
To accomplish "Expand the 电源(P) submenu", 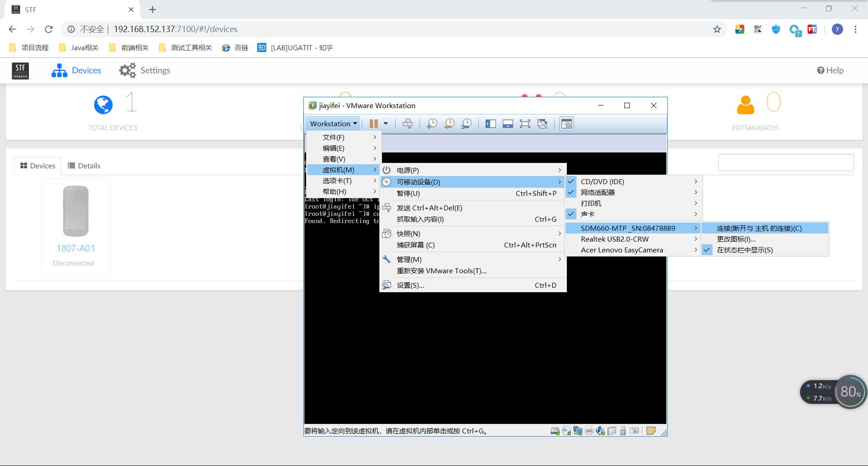I will 473,170.
